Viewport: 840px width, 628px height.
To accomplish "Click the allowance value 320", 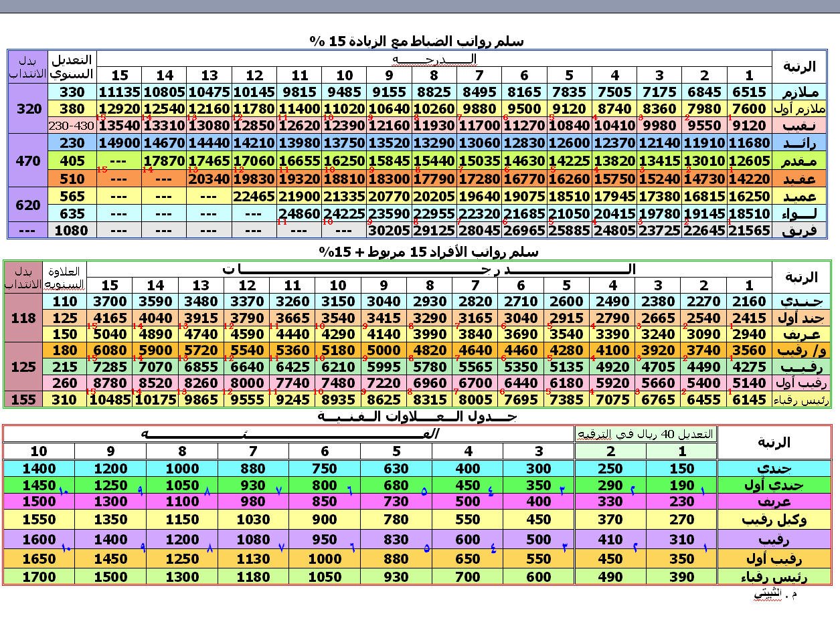I will coord(28,109).
